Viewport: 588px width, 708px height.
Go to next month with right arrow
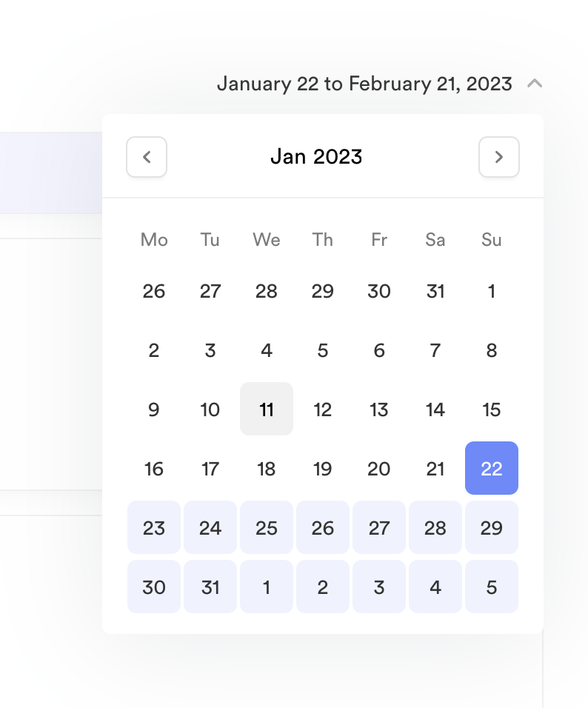[x=499, y=157]
